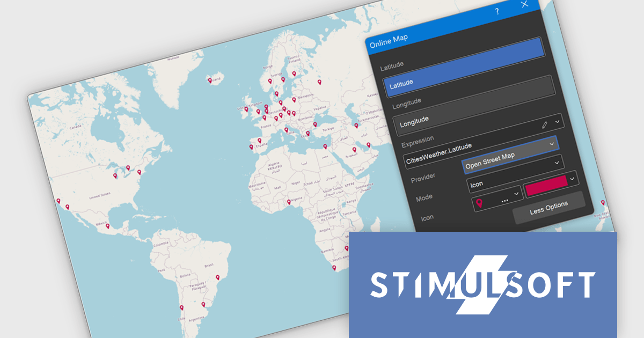Open the Mode dropdown showing Icon

click(516, 173)
